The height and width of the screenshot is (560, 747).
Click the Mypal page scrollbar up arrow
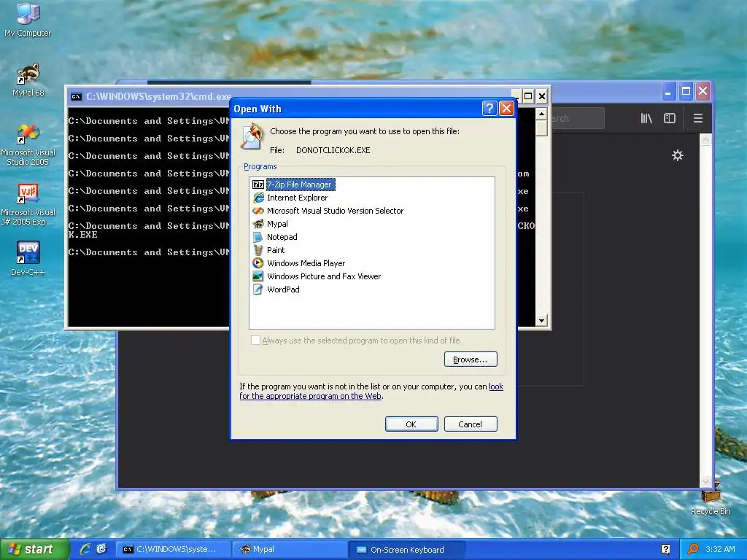click(706, 140)
